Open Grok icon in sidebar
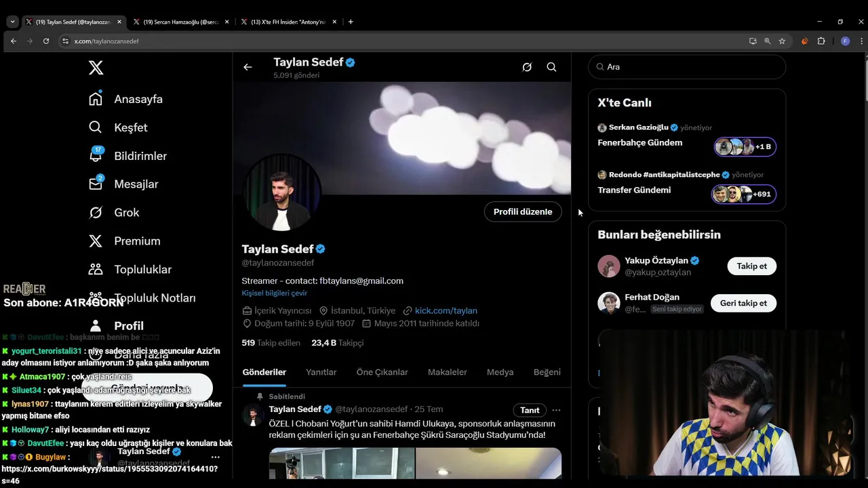868x488 pixels. [96, 212]
